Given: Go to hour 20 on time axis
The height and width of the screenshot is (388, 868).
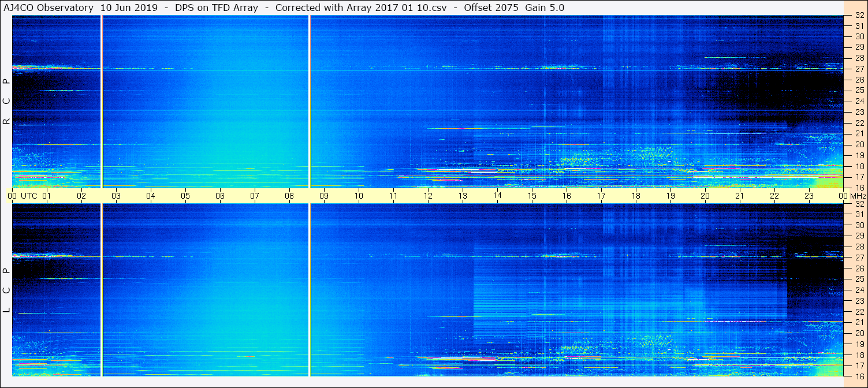Looking at the screenshot, I should point(705,196).
